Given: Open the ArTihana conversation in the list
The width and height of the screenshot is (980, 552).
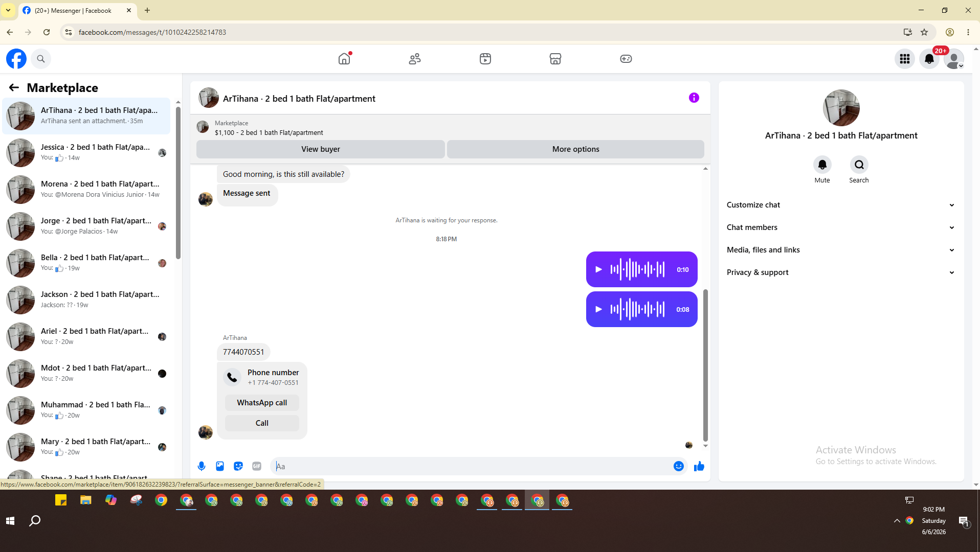Looking at the screenshot, I should [x=86, y=116].
